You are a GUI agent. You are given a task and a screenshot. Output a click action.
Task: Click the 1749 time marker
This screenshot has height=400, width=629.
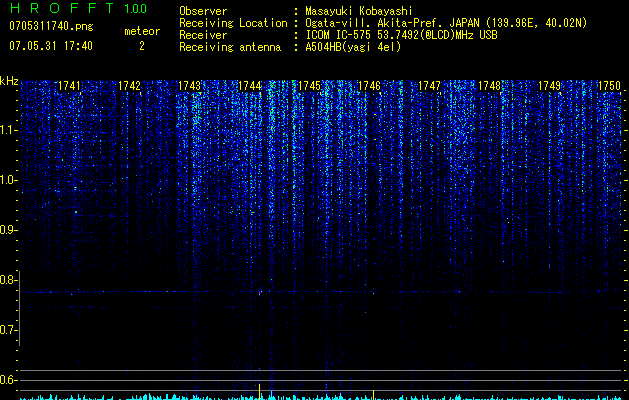[550, 86]
